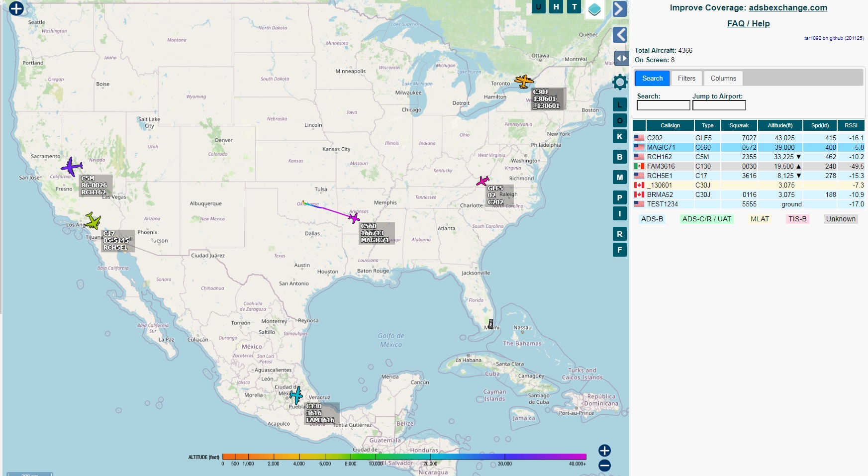Sort table by Spd(kt) column
Viewport: 868px width, 476px height.
820,125
